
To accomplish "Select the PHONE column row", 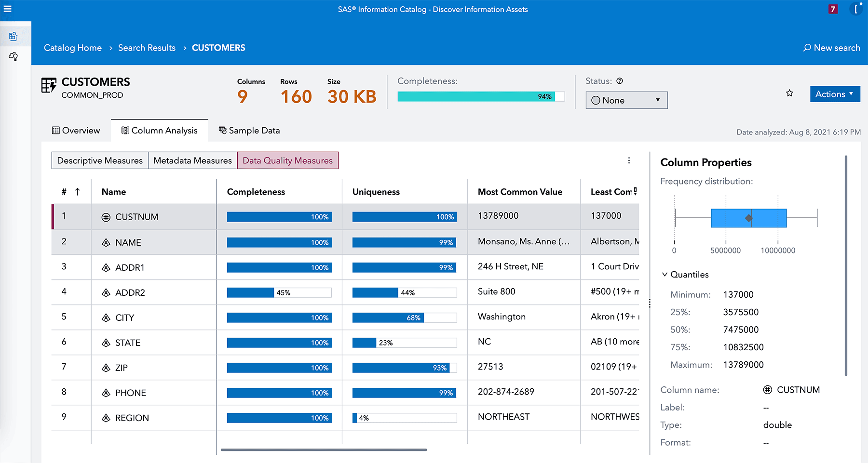I will coord(345,393).
